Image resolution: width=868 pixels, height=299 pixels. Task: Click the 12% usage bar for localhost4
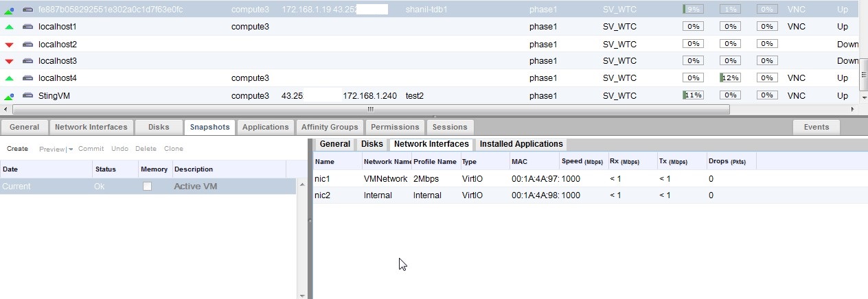730,78
